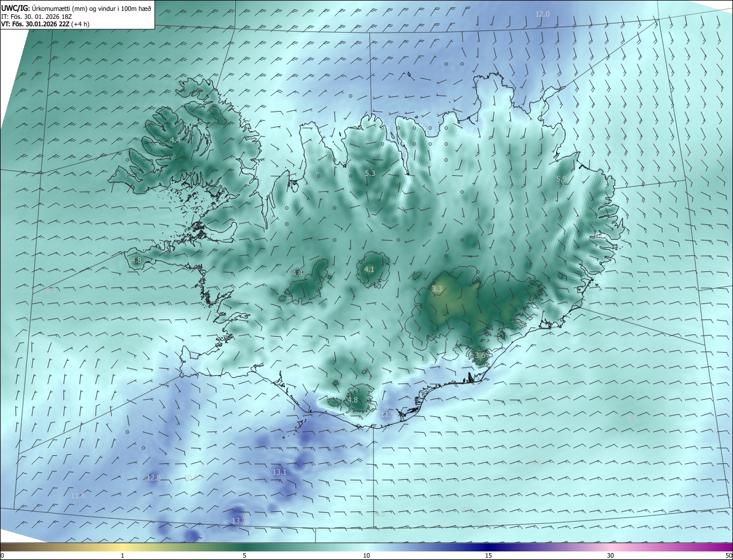Click the 11.6 value in the southwest corner
Image resolution: width=733 pixels, height=560 pixels.
[x=78, y=495]
